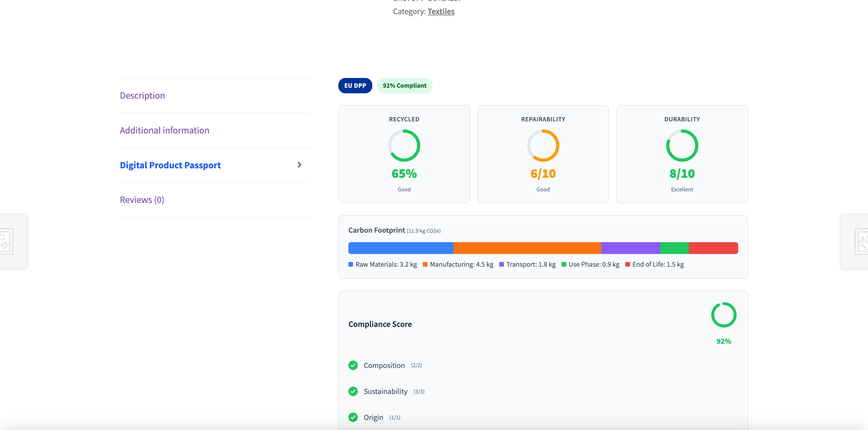Click the Transport: 1.8 kg legend text
Screen dimensions: 868x430
coord(531,265)
